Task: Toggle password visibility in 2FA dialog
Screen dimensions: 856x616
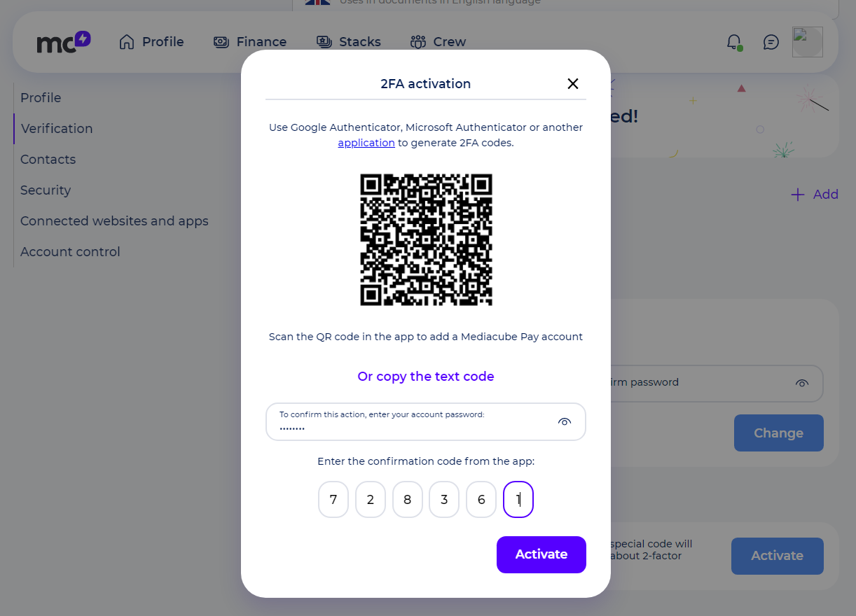Action: click(565, 421)
